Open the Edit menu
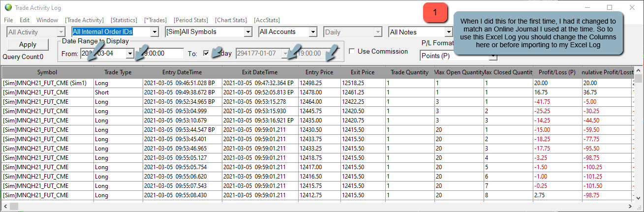Viewport: 644px width, 212px height. coord(25,20)
